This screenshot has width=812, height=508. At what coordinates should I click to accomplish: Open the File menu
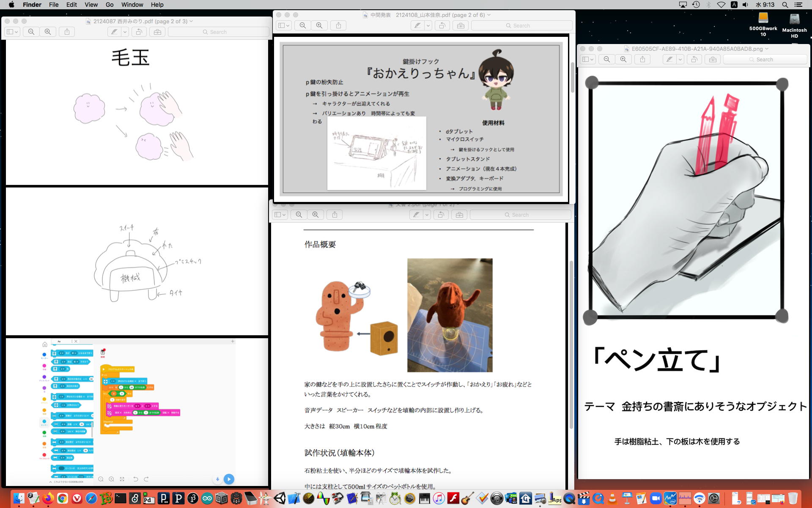coord(54,5)
